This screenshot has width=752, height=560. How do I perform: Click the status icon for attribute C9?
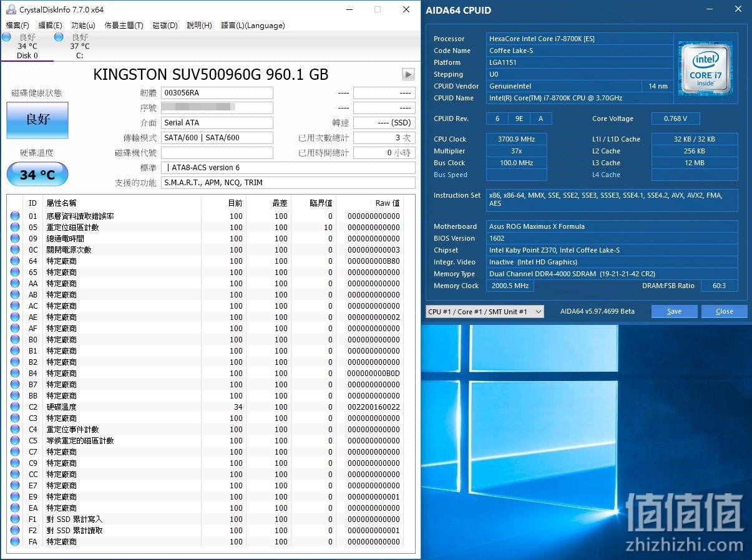[15, 463]
